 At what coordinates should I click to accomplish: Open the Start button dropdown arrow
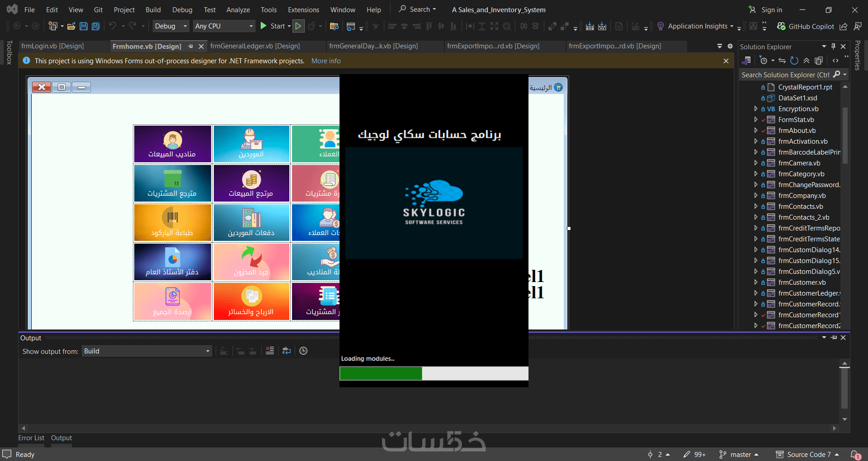click(289, 26)
